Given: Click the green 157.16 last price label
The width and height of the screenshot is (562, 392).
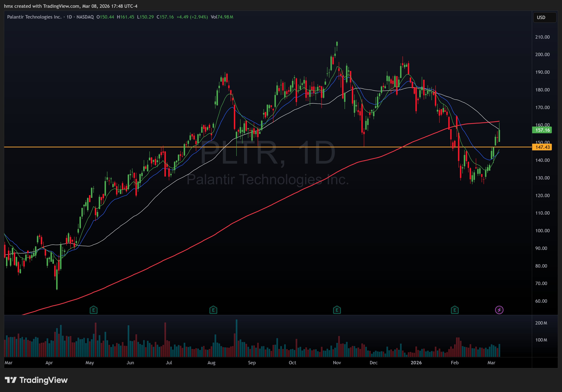Looking at the screenshot, I should click(x=542, y=130).
